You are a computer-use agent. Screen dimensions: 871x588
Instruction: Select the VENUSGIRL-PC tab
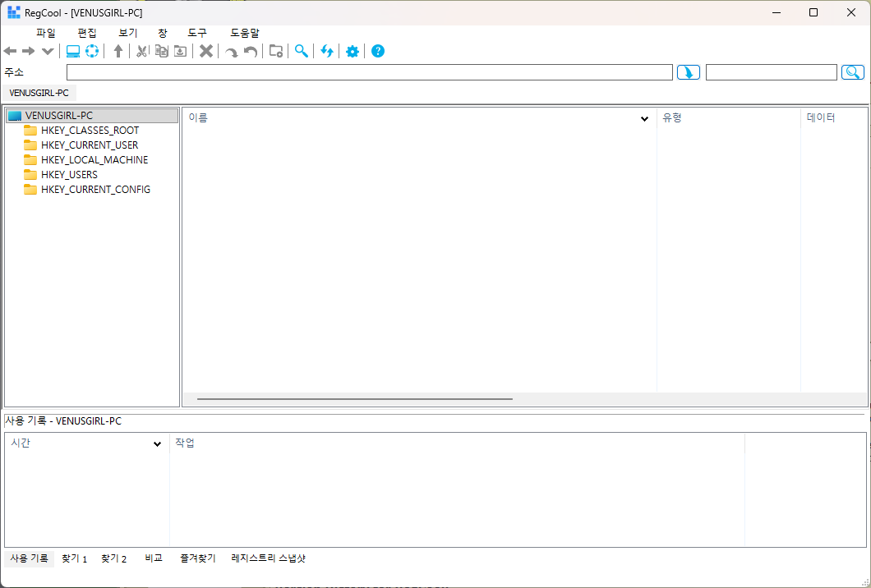pyautogui.click(x=39, y=93)
